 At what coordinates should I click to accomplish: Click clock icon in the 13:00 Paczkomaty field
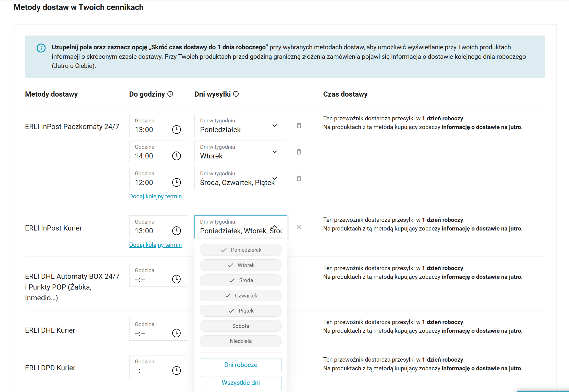(176, 130)
